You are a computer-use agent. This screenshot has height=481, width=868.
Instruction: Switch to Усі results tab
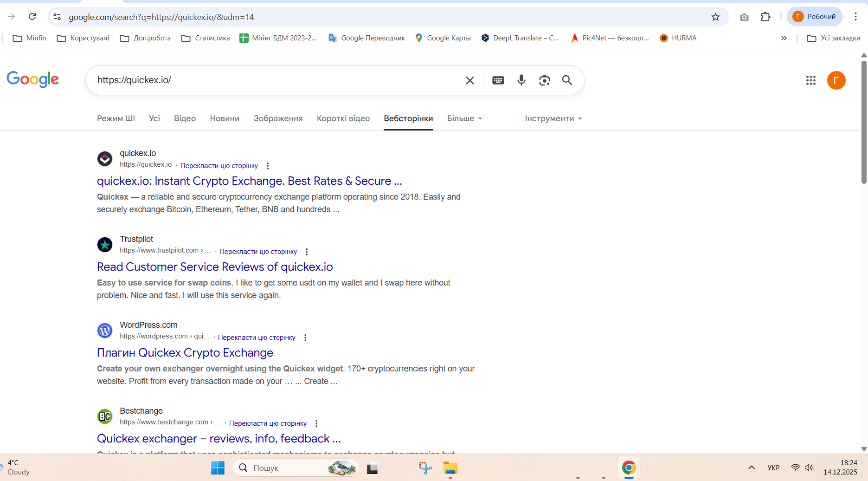(x=154, y=118)
